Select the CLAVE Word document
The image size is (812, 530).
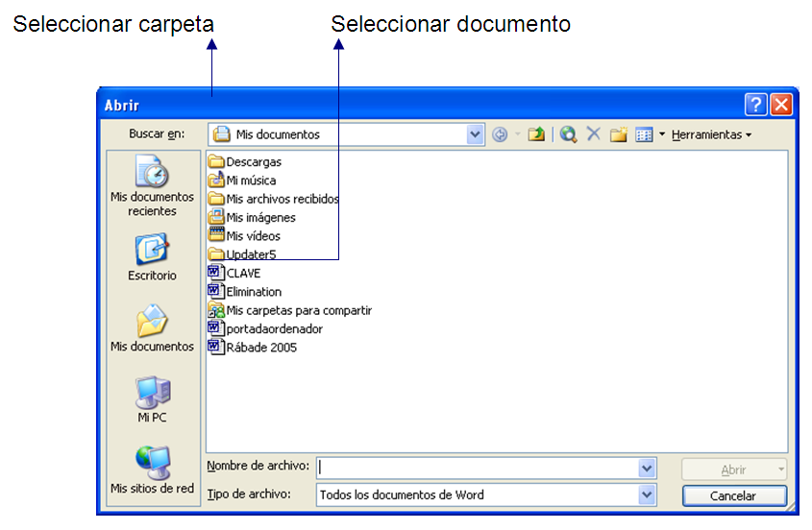pyautogui.click(x=242, y=274)
